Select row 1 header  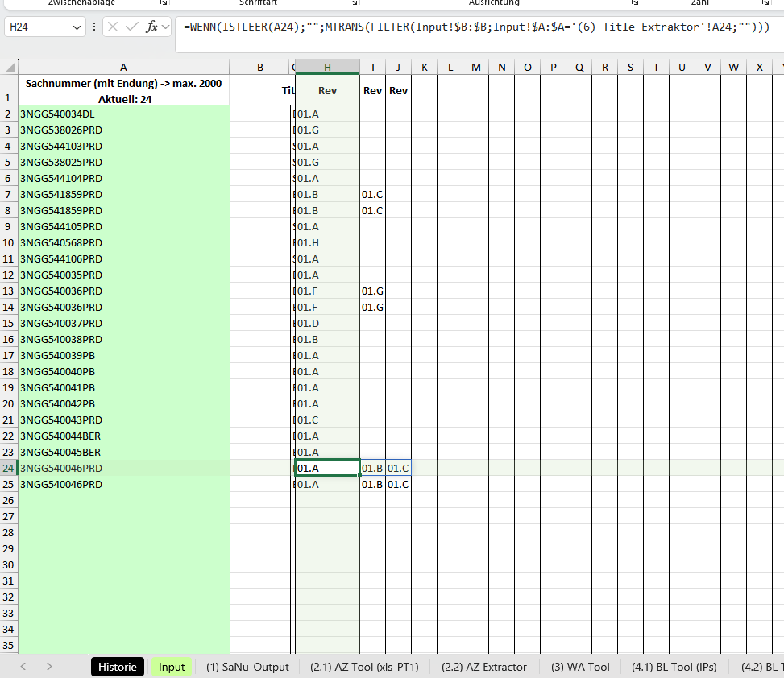pyautogui.click(x=9, y=90)
